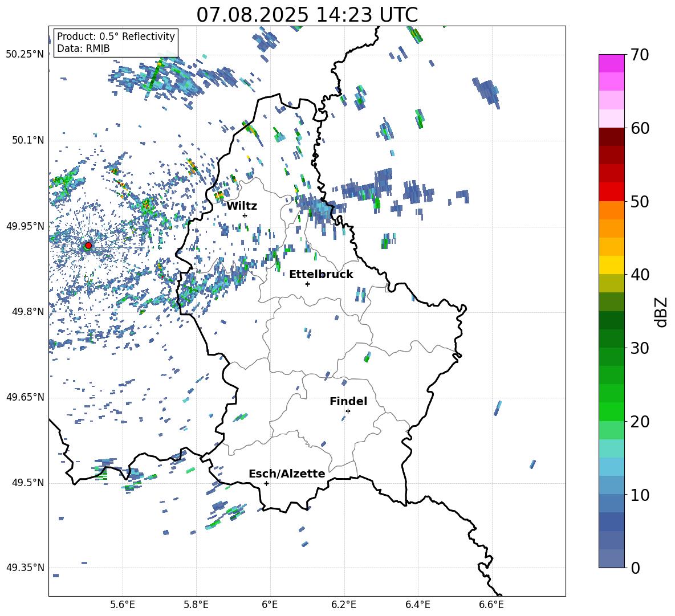Click the latitude label 50.25°N
Viewport: 675px width, 616px height.
(25, 55)
